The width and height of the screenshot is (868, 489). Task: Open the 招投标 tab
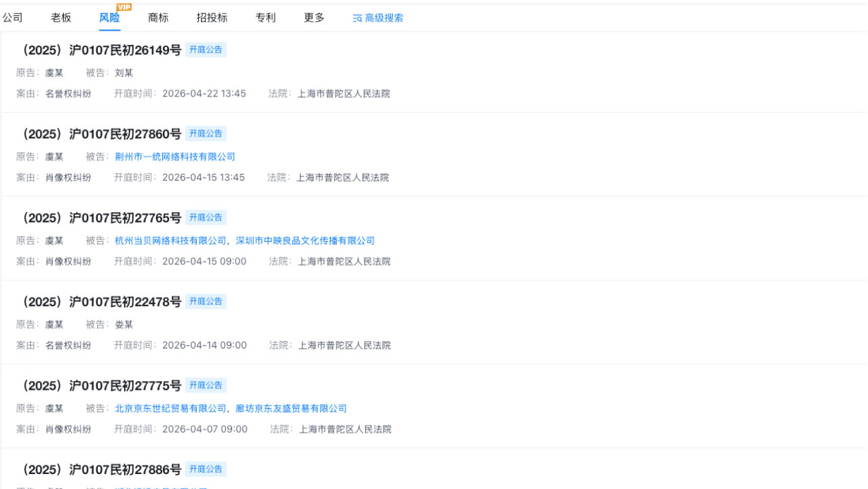(x=211, y=18)
